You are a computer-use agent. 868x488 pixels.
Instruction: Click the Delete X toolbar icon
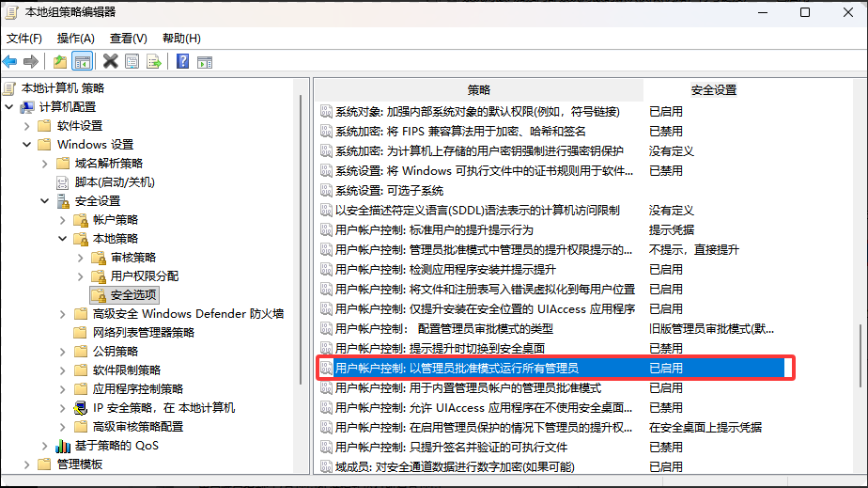click(x=110, y=62)
